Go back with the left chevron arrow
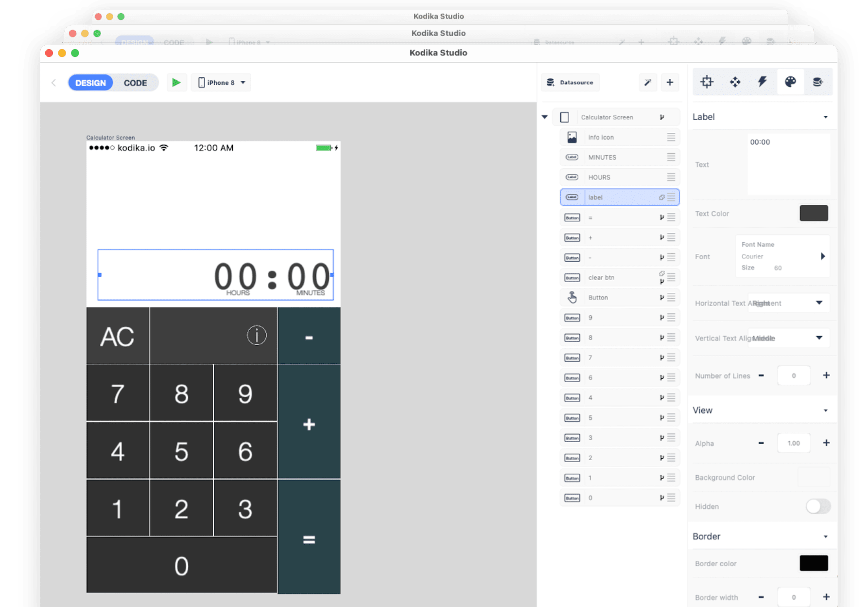 click(54, 83)
